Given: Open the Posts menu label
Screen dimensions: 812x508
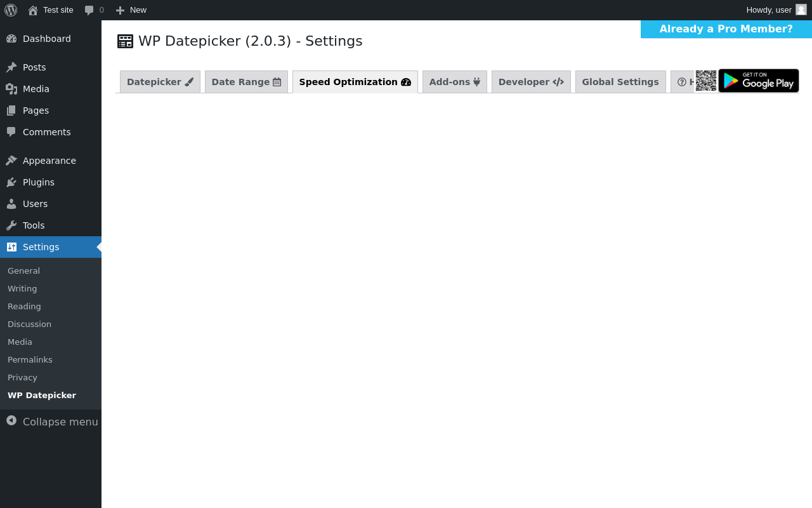Looking at the screenshot, I should pos(34,67).
